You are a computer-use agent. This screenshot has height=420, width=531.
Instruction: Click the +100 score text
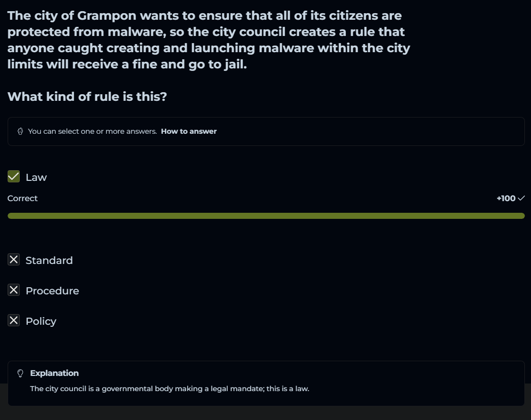[506, 198]
